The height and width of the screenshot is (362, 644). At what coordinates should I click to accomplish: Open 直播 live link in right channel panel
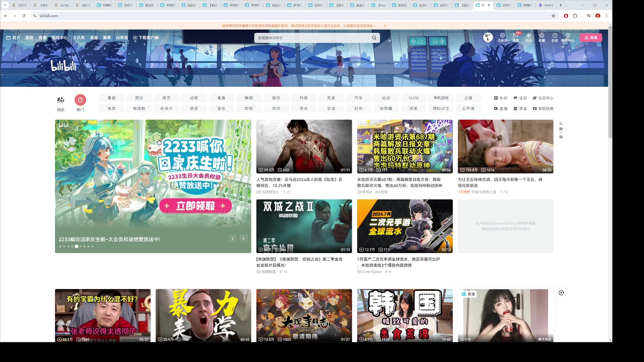point(501,109)
